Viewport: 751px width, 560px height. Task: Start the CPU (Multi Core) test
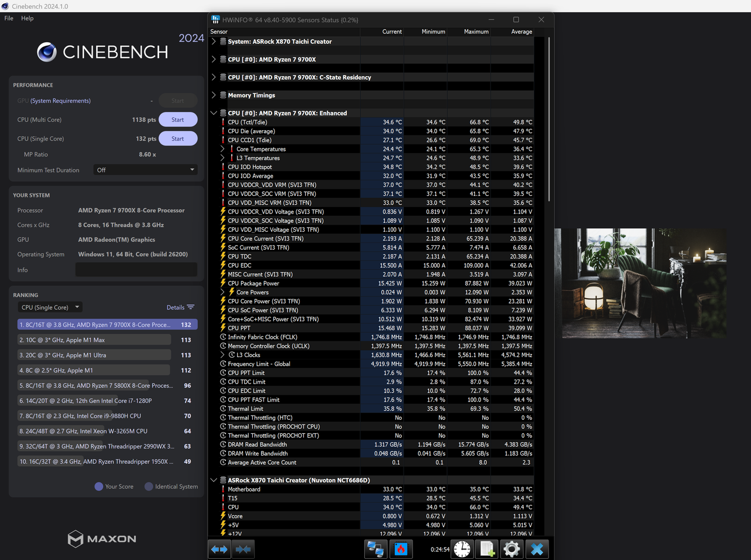click(178, 120)
